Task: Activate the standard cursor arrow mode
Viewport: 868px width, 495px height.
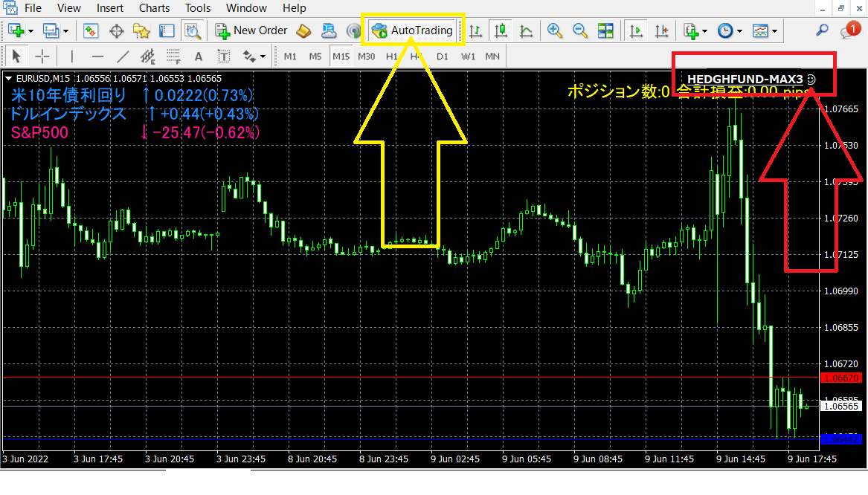Action: coord(16,56)
